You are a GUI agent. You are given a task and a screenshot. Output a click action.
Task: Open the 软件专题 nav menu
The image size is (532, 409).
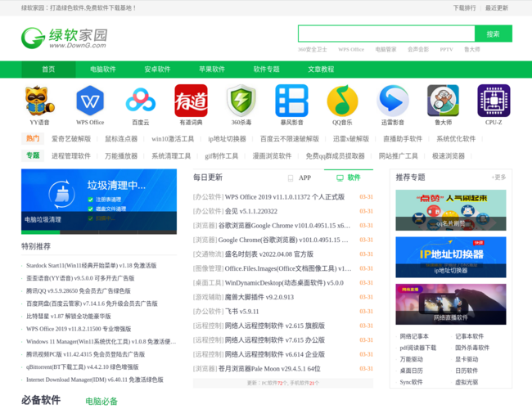point(266,70)
